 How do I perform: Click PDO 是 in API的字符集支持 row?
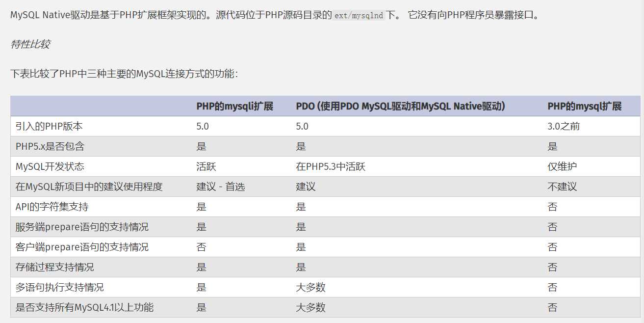click(x=301, y=207)
